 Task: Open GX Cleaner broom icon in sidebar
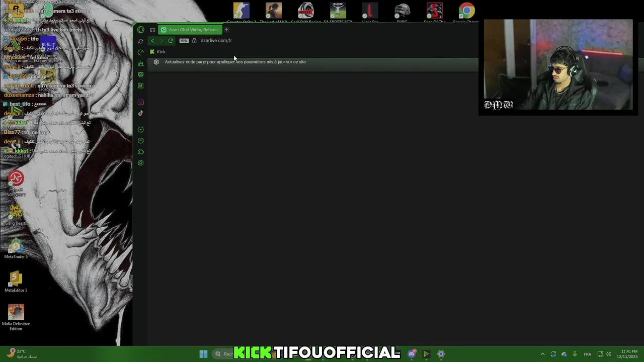(141, 63)
